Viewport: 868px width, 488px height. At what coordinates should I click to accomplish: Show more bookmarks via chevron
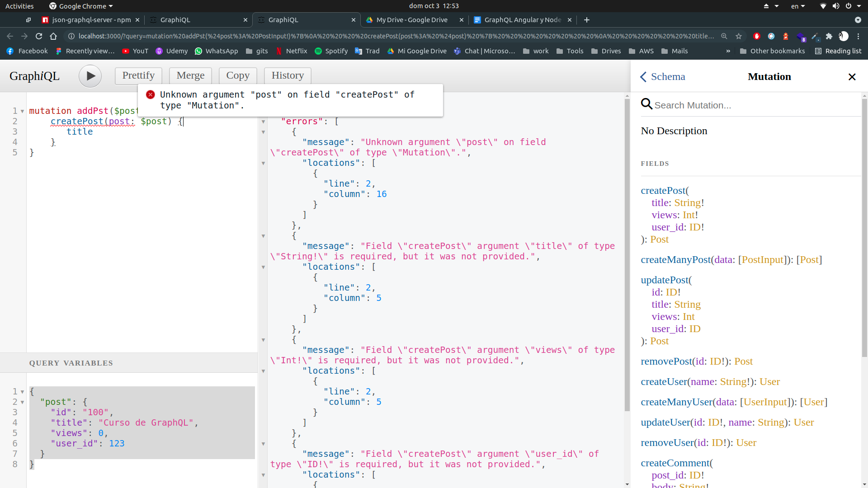click(728, 51)
